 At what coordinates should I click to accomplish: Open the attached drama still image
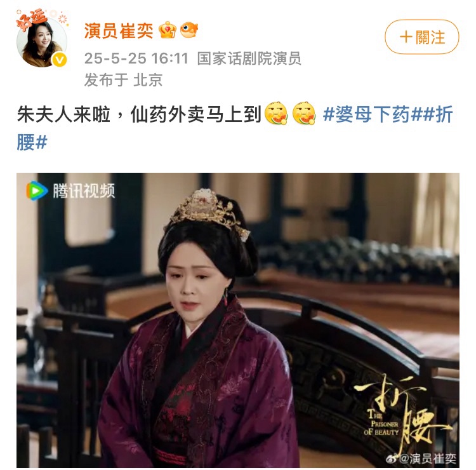pyautogui.click(x=238, y=320)
